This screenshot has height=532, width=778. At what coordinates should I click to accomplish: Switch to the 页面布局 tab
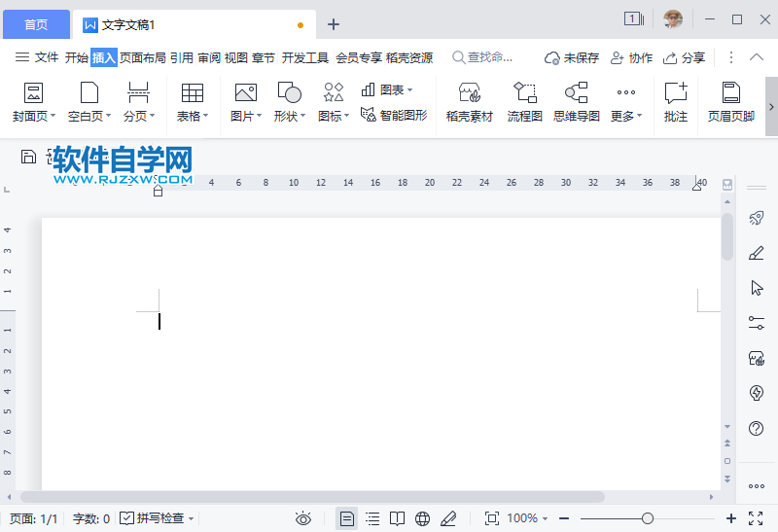pyautogui.click(x=142, y=57)
